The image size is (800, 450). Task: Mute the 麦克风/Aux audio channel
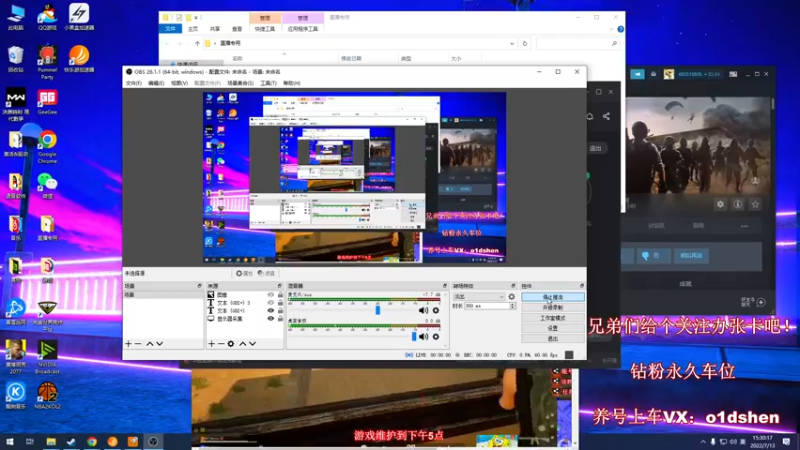click(x=423, y=310)
